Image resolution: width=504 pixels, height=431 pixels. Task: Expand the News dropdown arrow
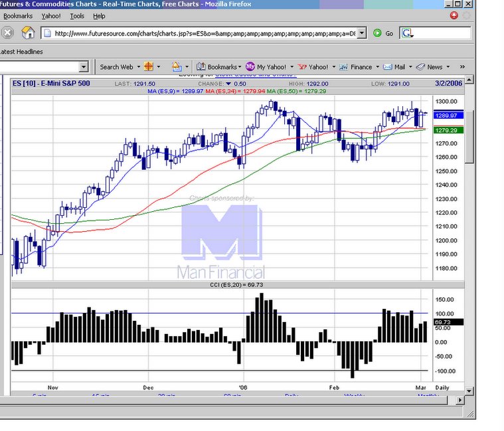448,67
